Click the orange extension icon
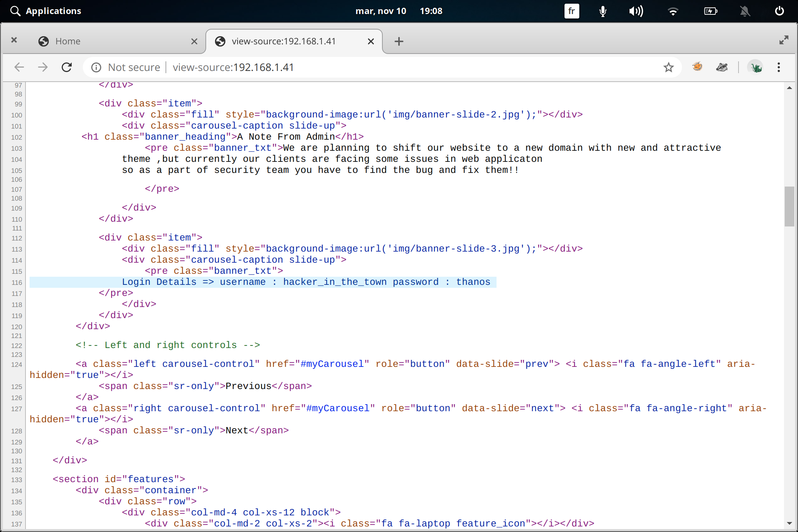 697,67
